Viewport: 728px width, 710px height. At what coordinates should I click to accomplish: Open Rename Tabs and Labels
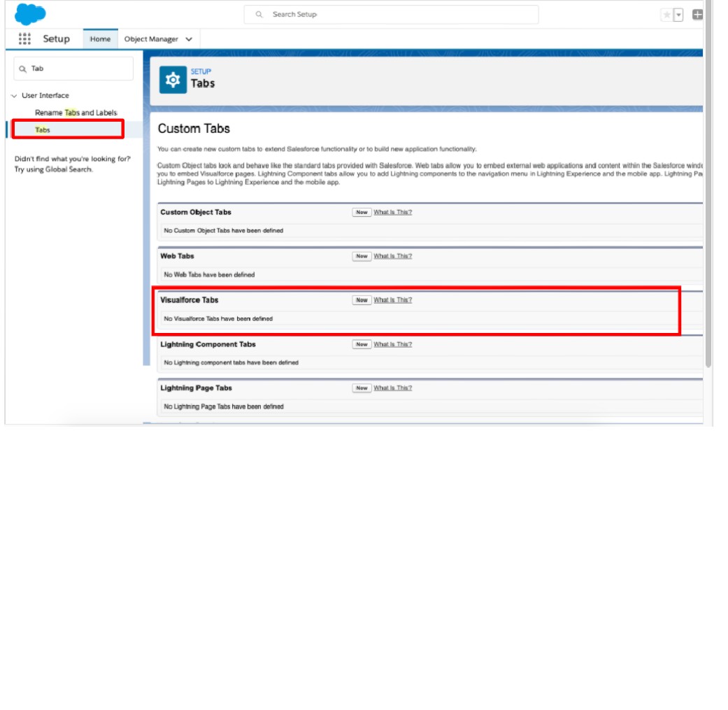(x=76, y=113)
